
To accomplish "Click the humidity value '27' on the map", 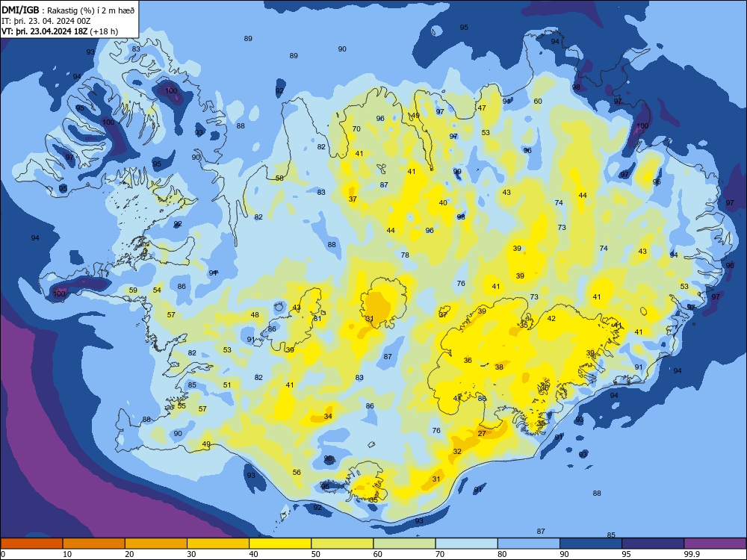I will 482,433.
